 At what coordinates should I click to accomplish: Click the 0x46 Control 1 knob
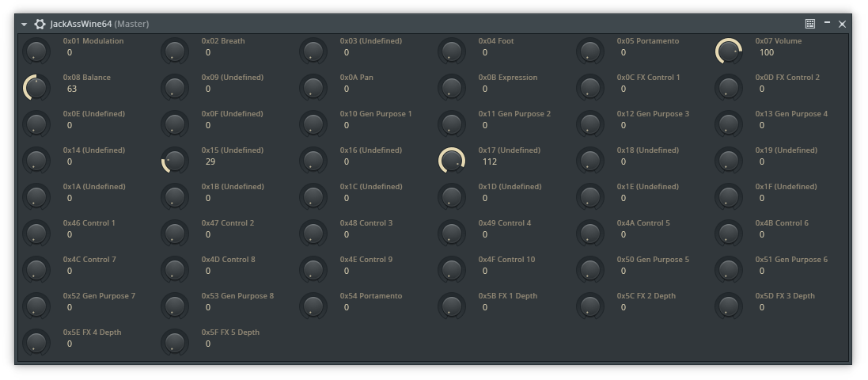click(x=36, y=234)
